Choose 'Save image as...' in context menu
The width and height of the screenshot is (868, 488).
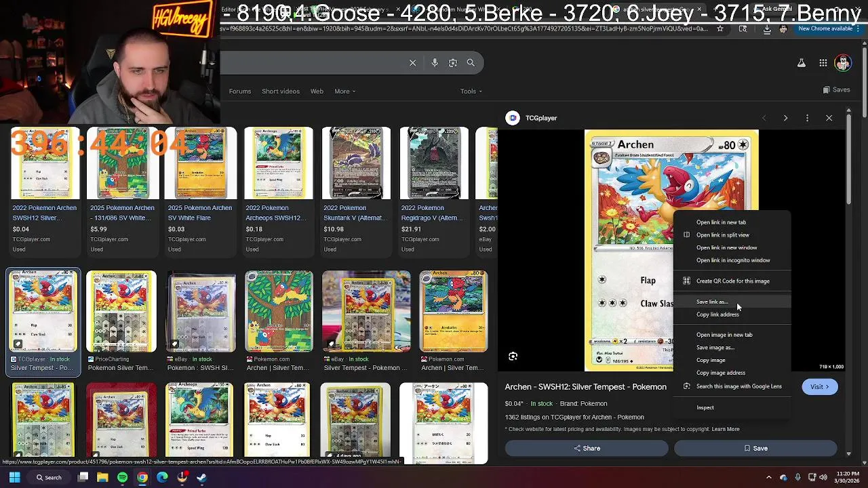[x=733, y=348]
